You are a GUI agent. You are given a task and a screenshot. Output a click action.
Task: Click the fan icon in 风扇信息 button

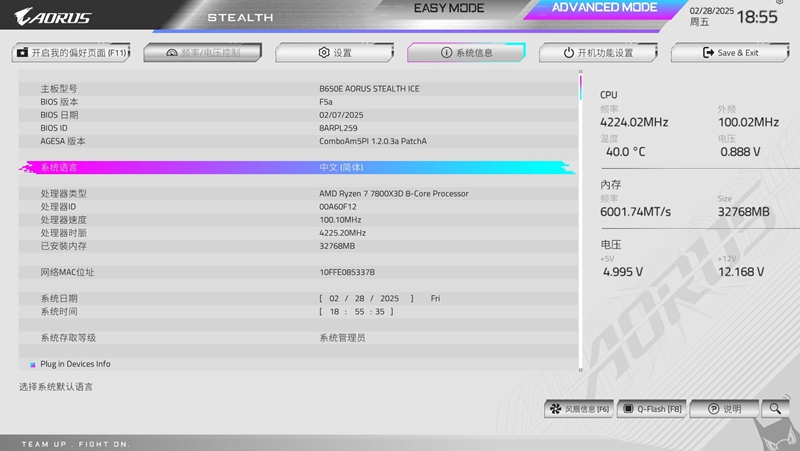556,409
